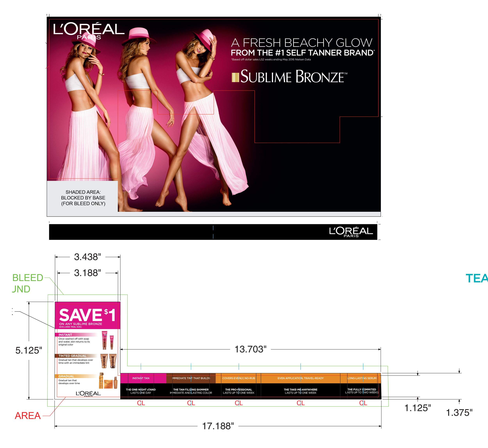
Task: Select "THE TAKE-ME-ANYWHERE" text
Action: pyautogui.click(x=300, y=390)
